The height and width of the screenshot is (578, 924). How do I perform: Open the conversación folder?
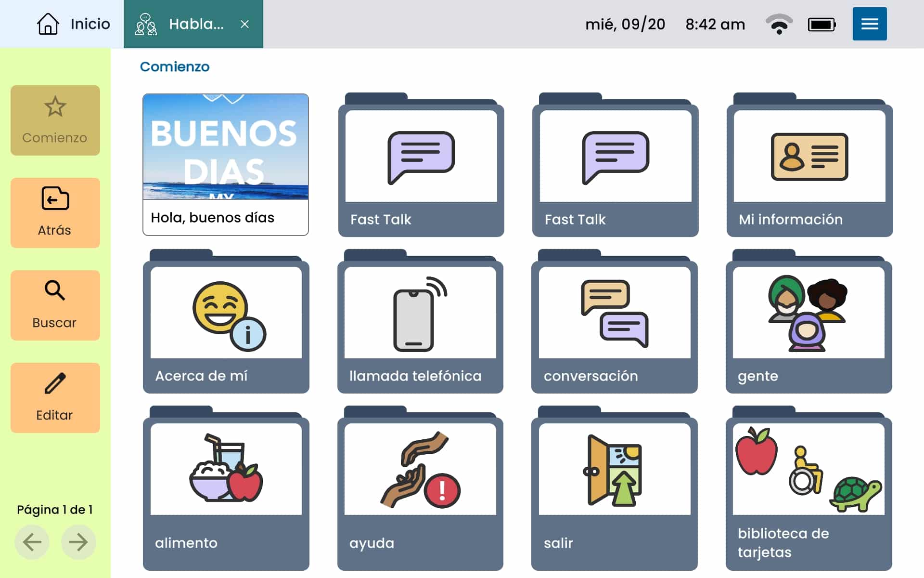(x=614, y=323)
